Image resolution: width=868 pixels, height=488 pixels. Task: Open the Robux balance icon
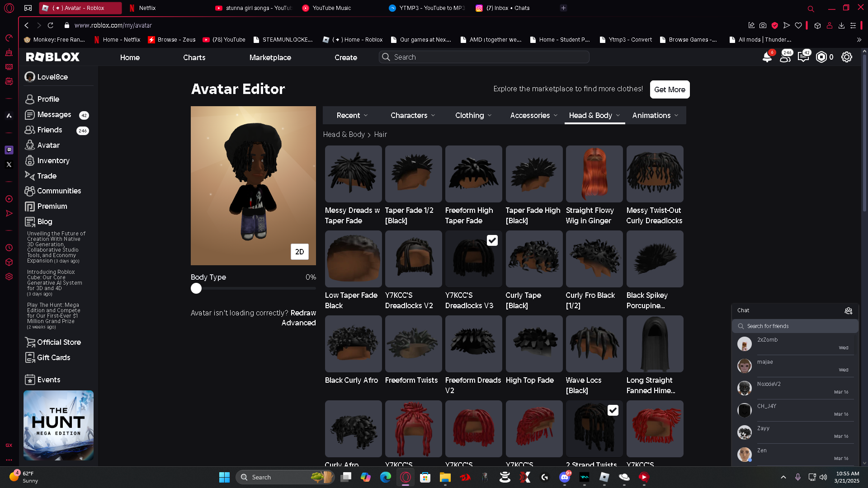821,57
